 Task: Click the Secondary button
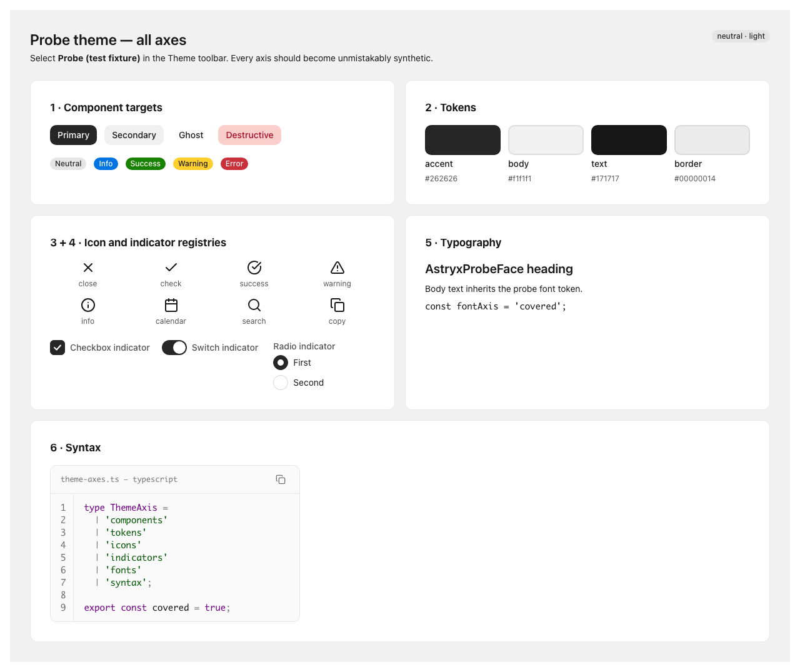click(x=134, y=135)
